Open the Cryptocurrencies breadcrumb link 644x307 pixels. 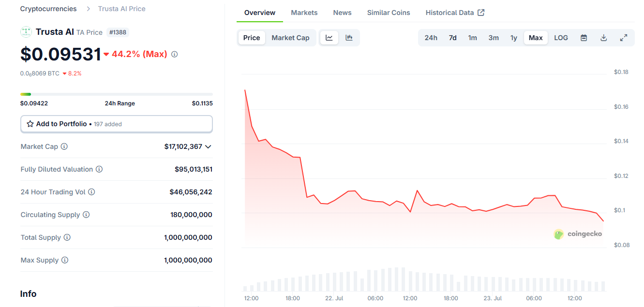48,8
